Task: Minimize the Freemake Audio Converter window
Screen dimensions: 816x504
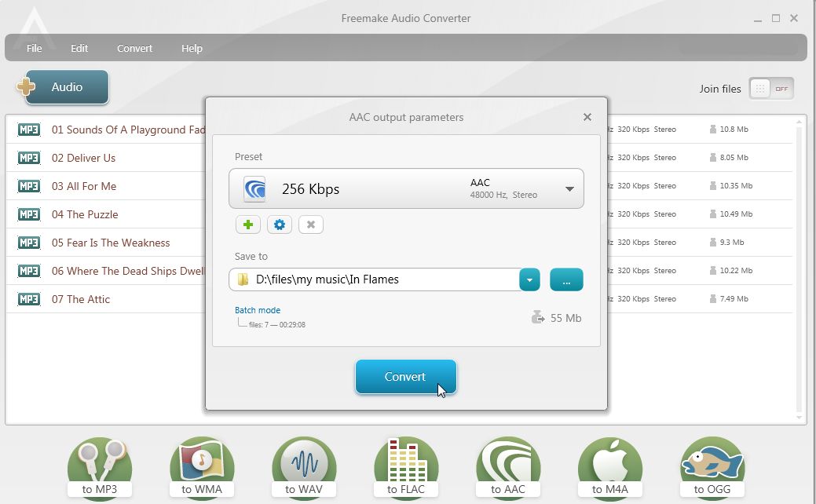Action: 758,19
